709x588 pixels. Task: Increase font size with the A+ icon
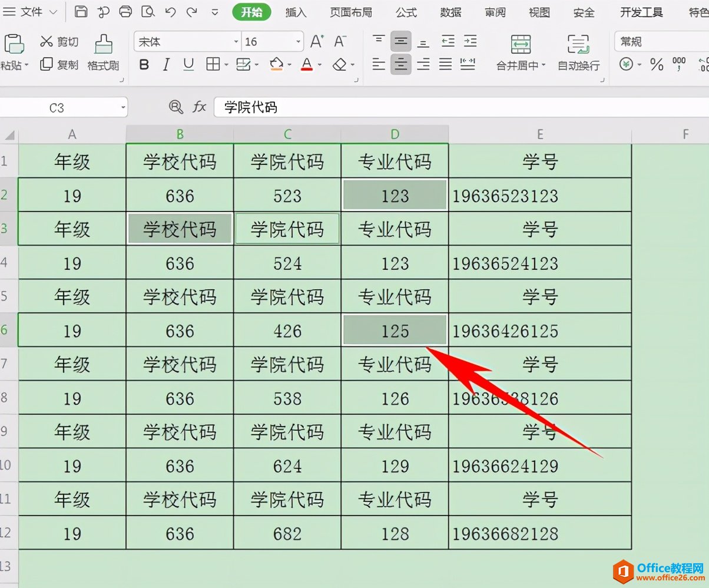317,41
